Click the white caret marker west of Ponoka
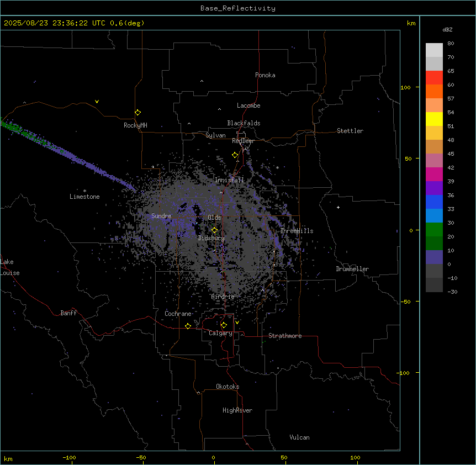 pos(202,81)
